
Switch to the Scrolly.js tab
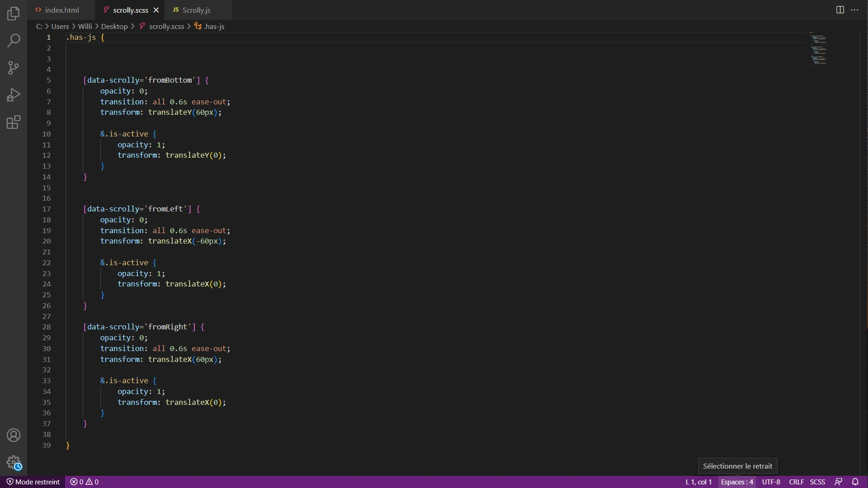click(196, 10)
